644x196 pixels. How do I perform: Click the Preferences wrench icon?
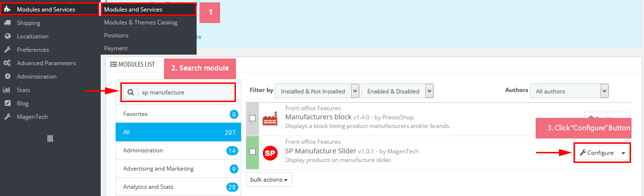[x=7, y=50]
